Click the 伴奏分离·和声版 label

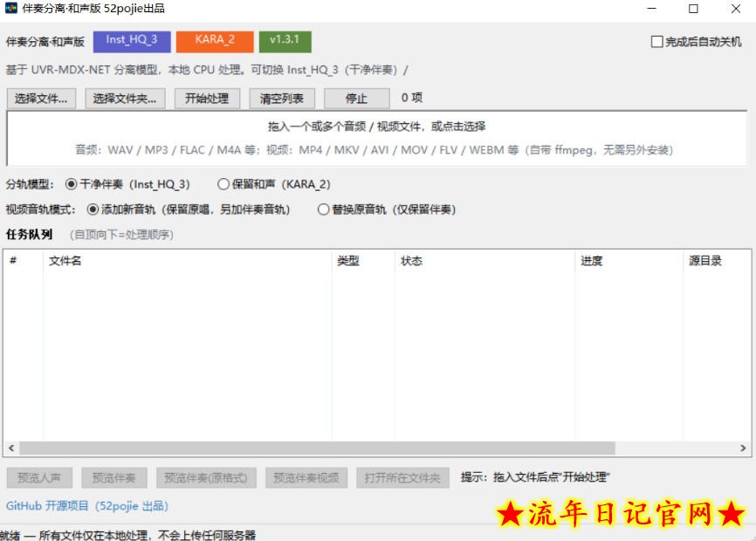click(45, 42)
